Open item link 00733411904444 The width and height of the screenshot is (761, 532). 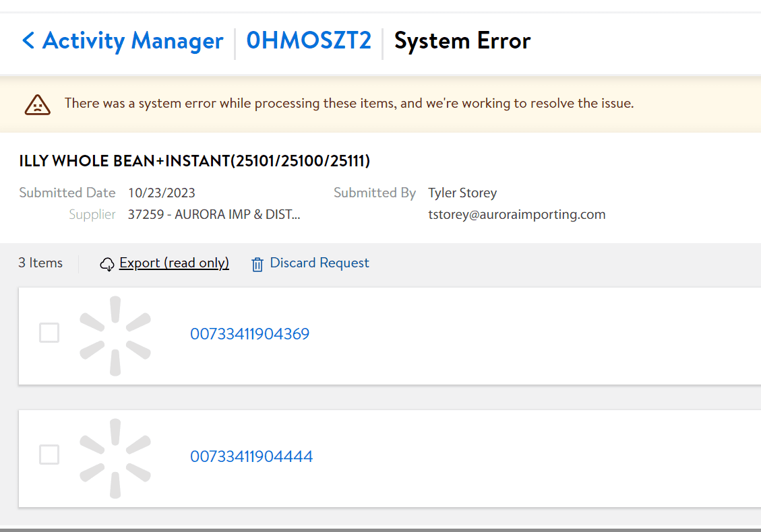click(x=251, y=457)
